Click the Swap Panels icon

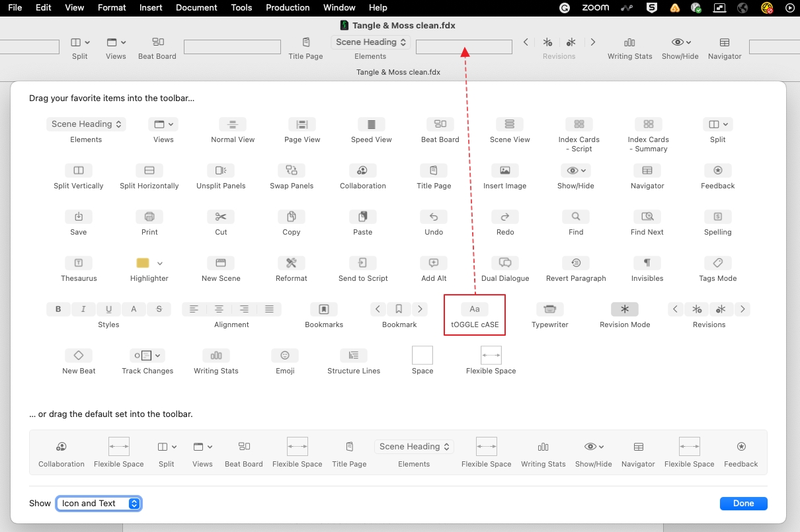[292, 171]
